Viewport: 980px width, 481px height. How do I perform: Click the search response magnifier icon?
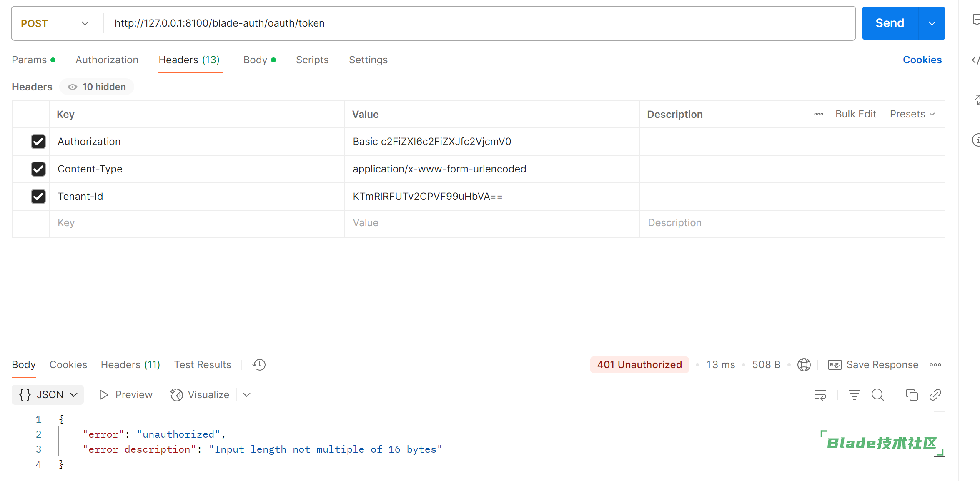pos(877,395)
